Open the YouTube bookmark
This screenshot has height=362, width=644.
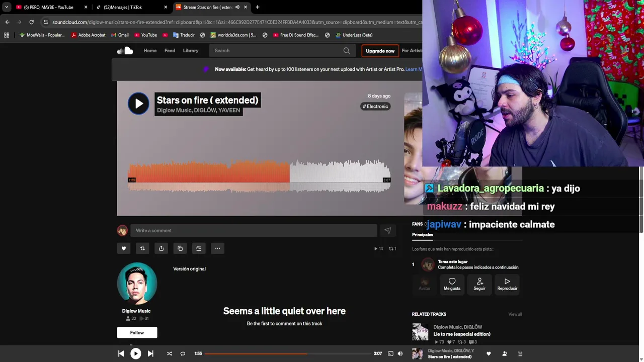145,35
